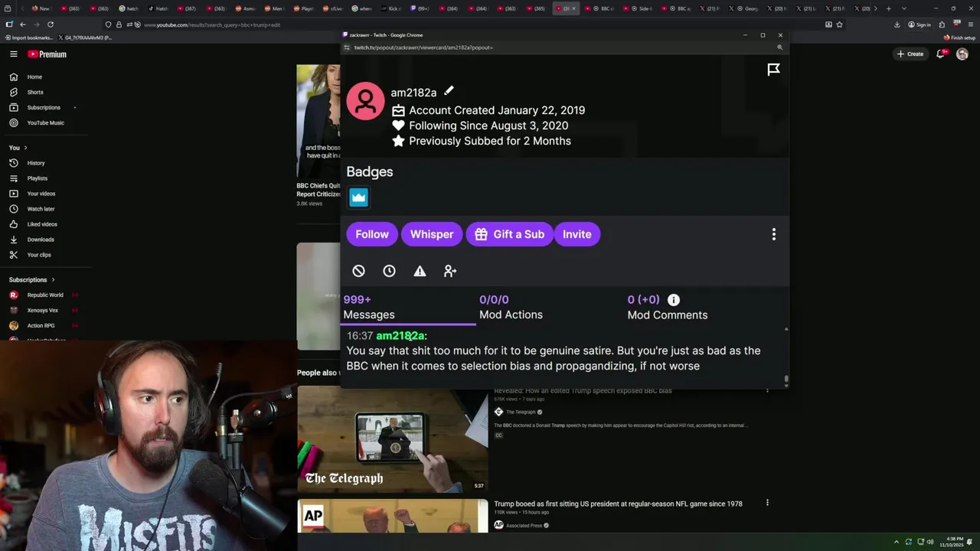Click the Invite button
Image resolution: width=980 pixels, height=551 pixels.
(577, 234)
